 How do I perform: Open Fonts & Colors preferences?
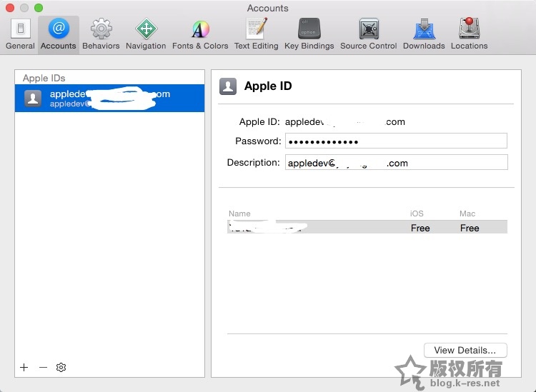click(200, 34)
